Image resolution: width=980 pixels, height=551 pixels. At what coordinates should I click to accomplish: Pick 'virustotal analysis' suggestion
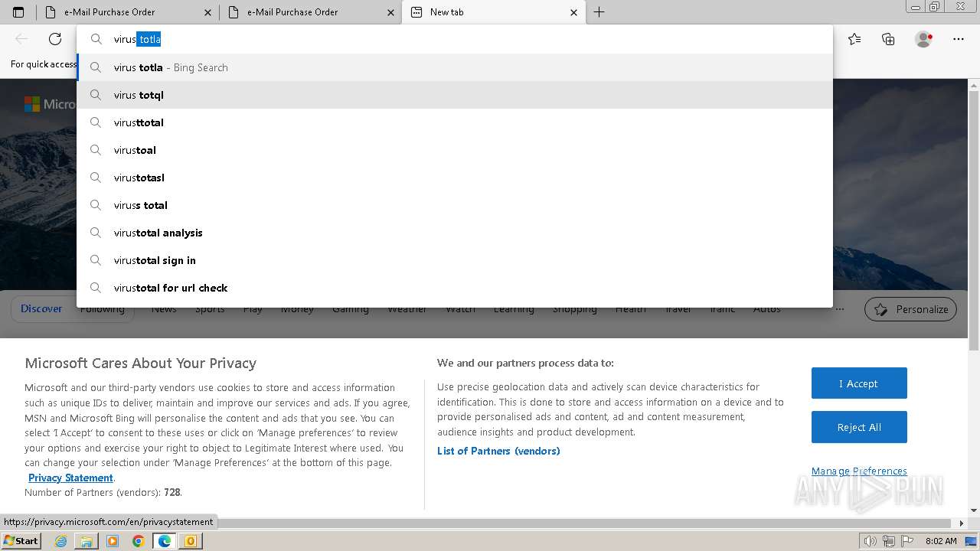455,233
